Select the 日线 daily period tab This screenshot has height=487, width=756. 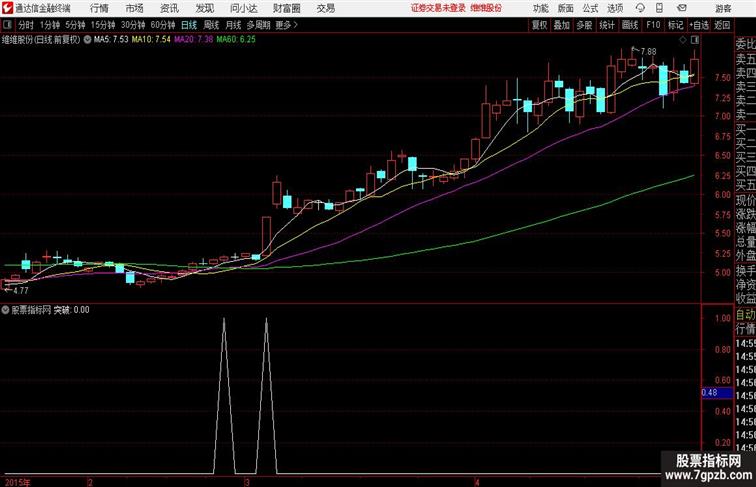189,25
